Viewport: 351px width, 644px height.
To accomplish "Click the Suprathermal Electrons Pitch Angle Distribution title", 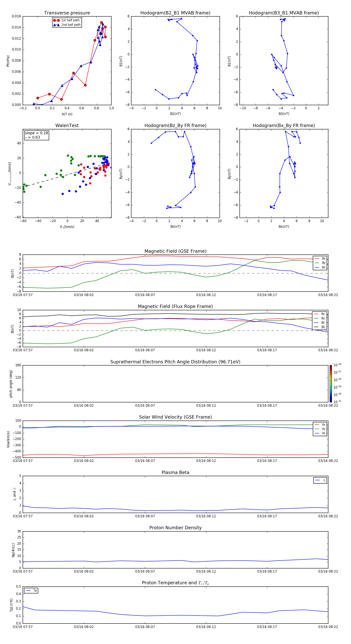I will [175, 362].
